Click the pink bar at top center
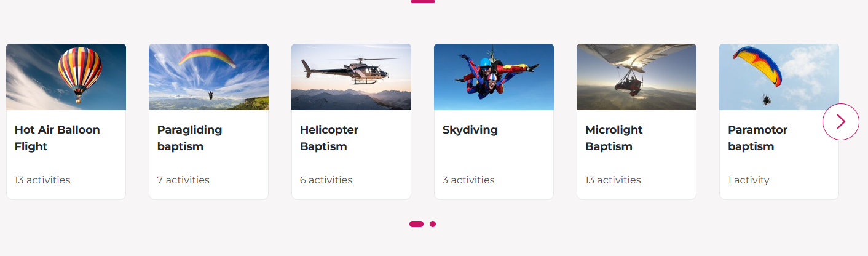Image resolution: width=868 pixels, height=256 pixels. pyautogui.click(x=423, y=1)
